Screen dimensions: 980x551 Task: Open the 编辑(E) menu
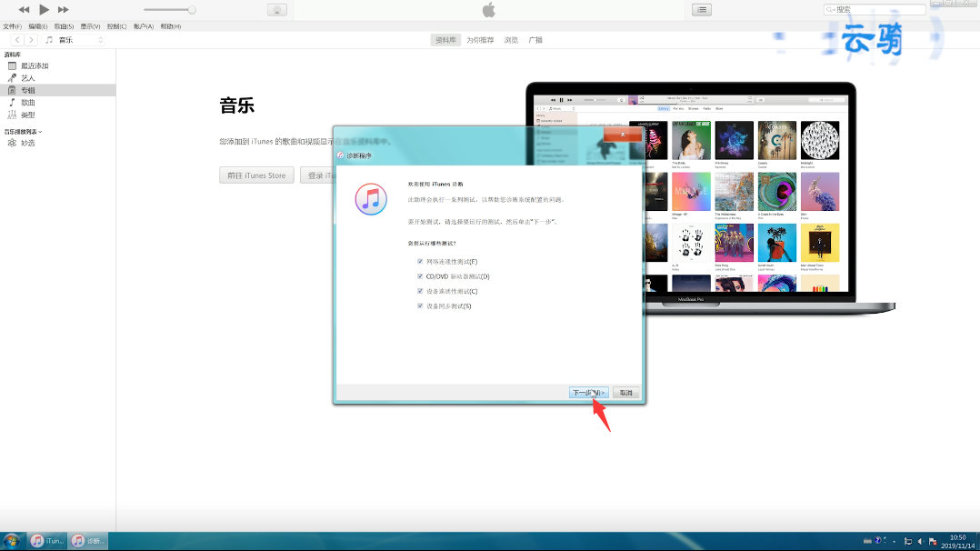[37, 26]
